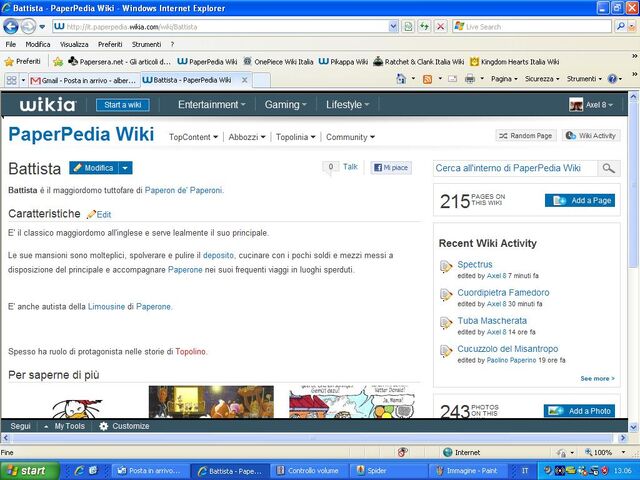Viewport: 640px width, 480px height.
Task: Click the Wiki Activity button
Action: 591,136
